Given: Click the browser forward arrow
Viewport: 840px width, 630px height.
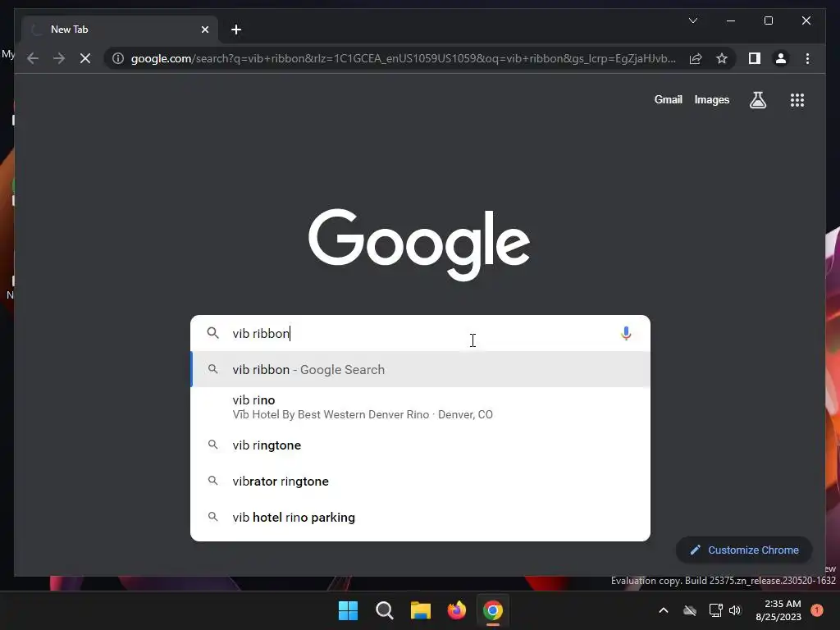Looking at the screenshot, I should coord(59,58).
